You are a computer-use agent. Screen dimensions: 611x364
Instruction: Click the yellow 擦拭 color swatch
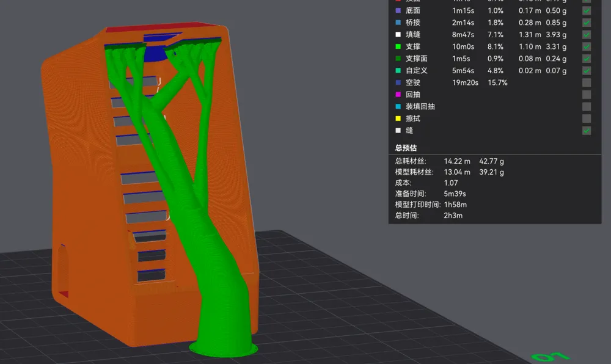pos(398,118)
